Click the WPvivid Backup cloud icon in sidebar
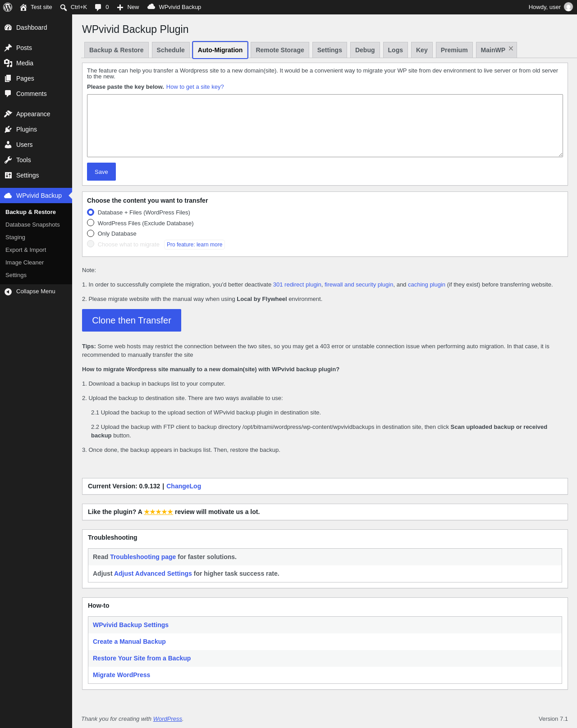 coord(8,196)
